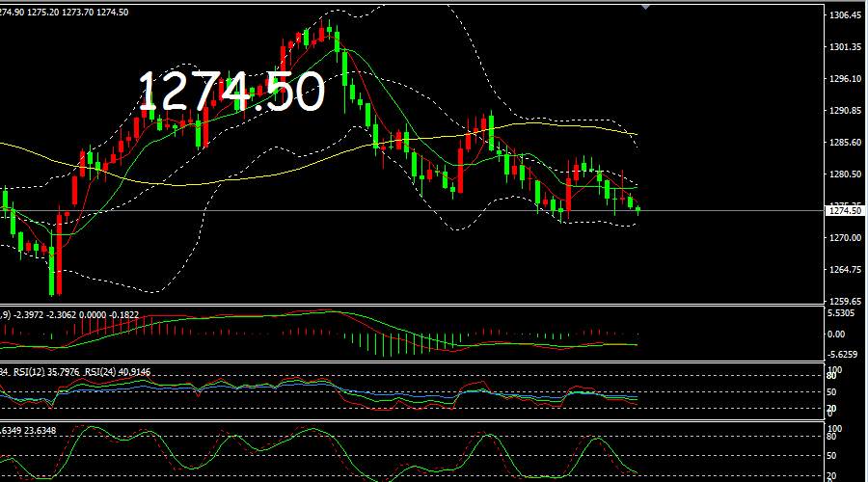Click the 1296.10 price axis label
Viewport: 868px width, 482px height.
click(x=845, y=79)
